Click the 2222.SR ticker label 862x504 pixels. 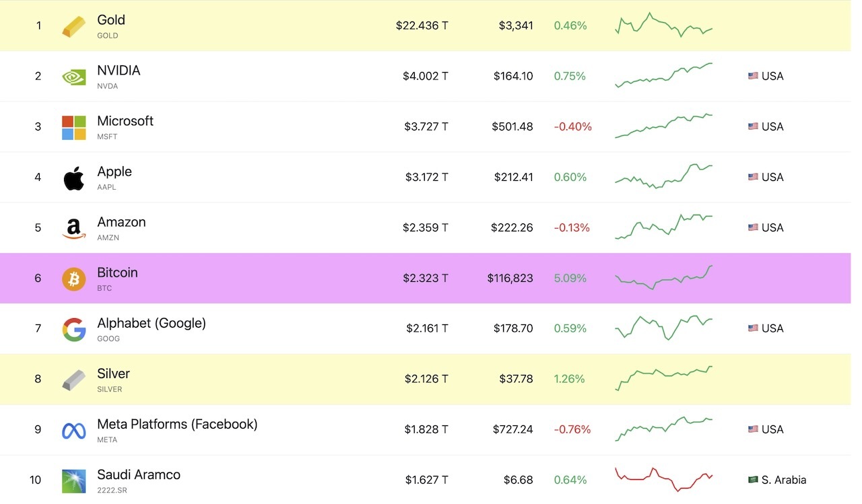pyautogui.click(x=112, y=491)
